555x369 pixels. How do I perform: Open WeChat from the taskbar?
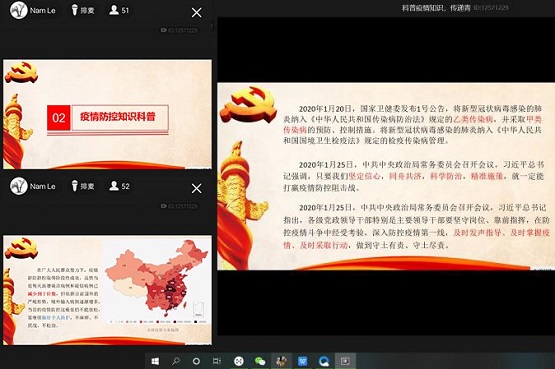pos(260,361)
